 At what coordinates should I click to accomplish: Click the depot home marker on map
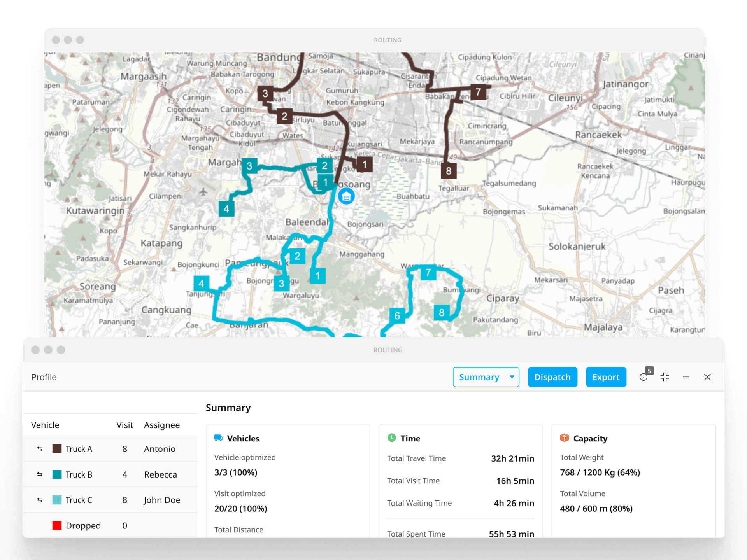346,196
